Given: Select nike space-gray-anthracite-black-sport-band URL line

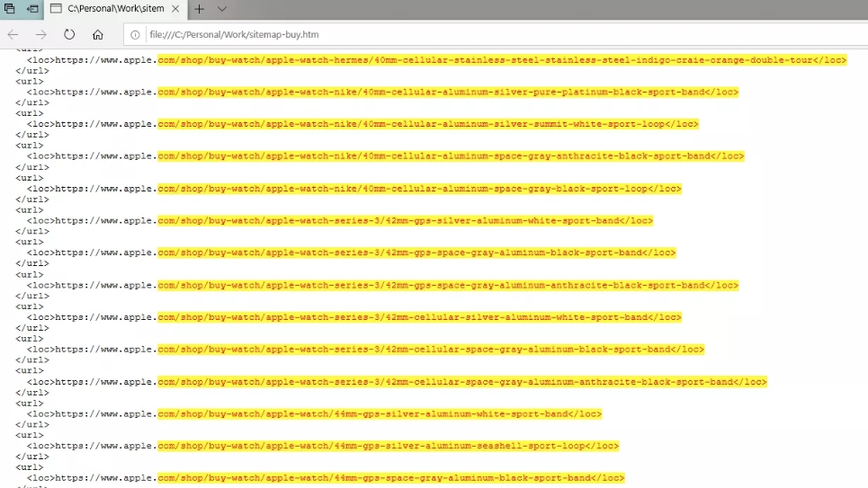Looking at the screenshot, I should coord(385,156).
